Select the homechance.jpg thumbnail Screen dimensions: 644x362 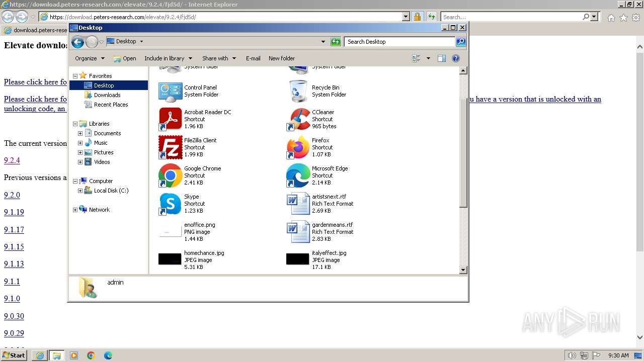tap(170, 259)
